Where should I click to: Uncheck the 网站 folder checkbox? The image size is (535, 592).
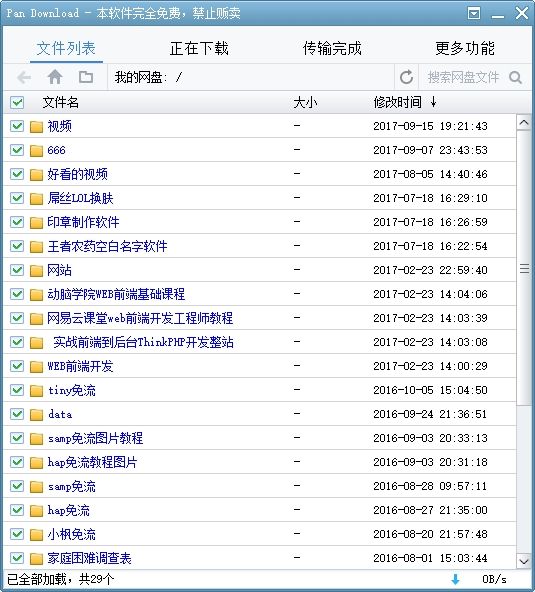click(17, 270)
